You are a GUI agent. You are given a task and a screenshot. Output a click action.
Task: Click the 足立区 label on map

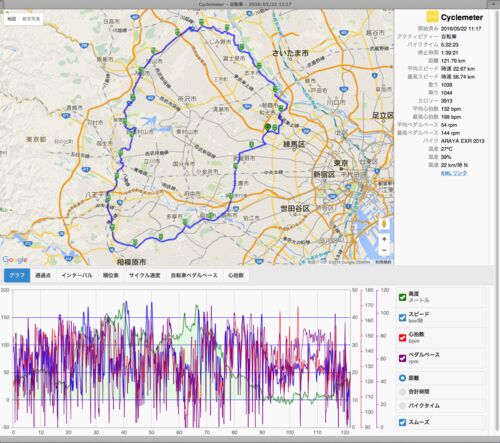click(383, 116)
